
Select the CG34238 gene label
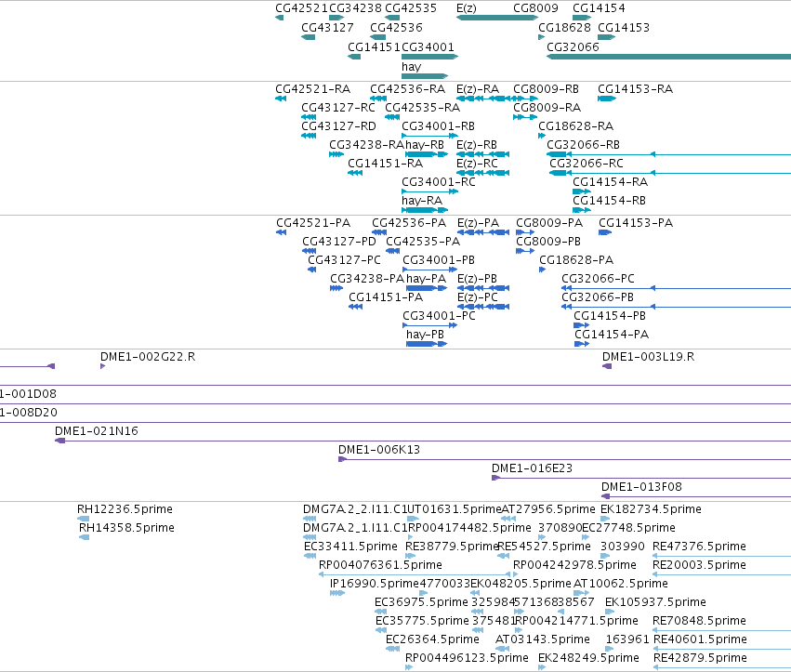pos(356,8)
